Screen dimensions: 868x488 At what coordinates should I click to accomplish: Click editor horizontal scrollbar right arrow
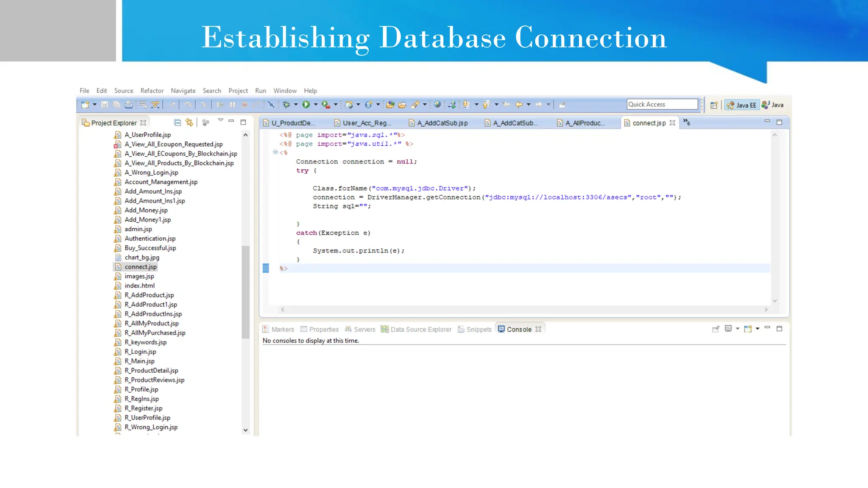point(766,310)
